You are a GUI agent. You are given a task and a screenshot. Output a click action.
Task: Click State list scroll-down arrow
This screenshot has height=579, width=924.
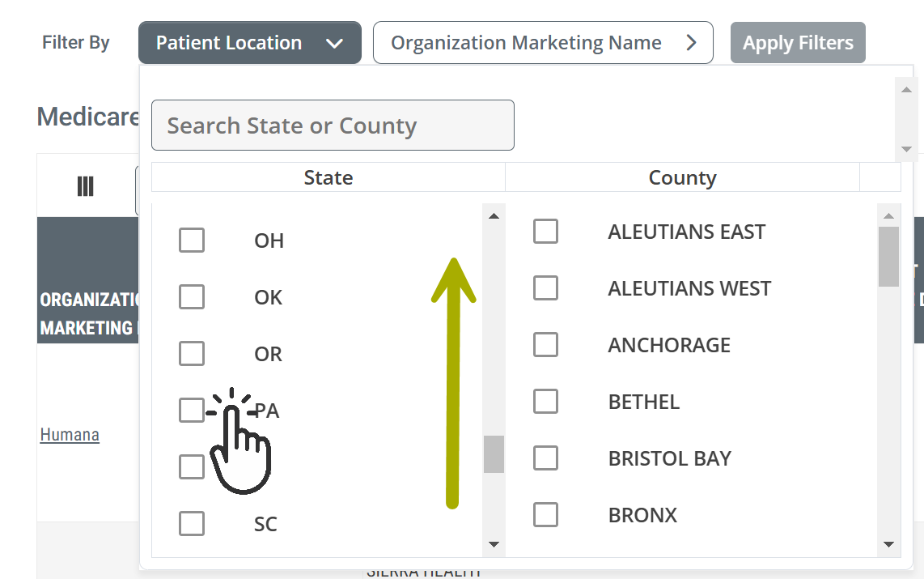tap(494, 544)
